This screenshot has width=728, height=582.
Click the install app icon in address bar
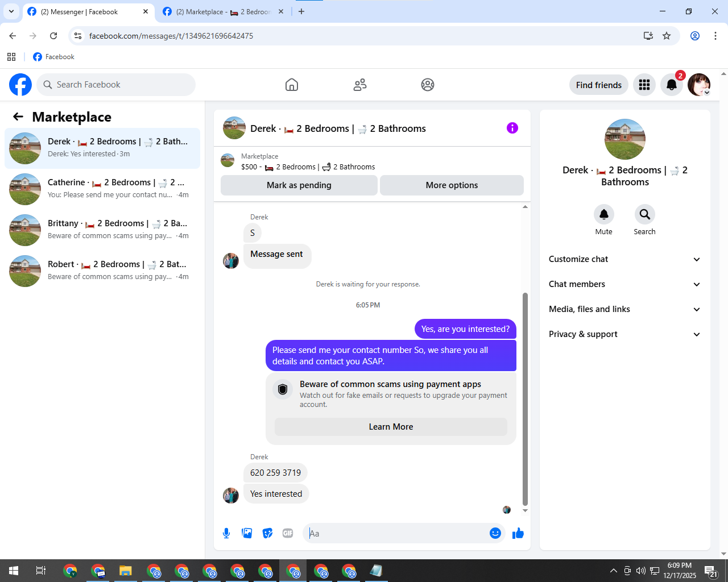coord(648,36)
